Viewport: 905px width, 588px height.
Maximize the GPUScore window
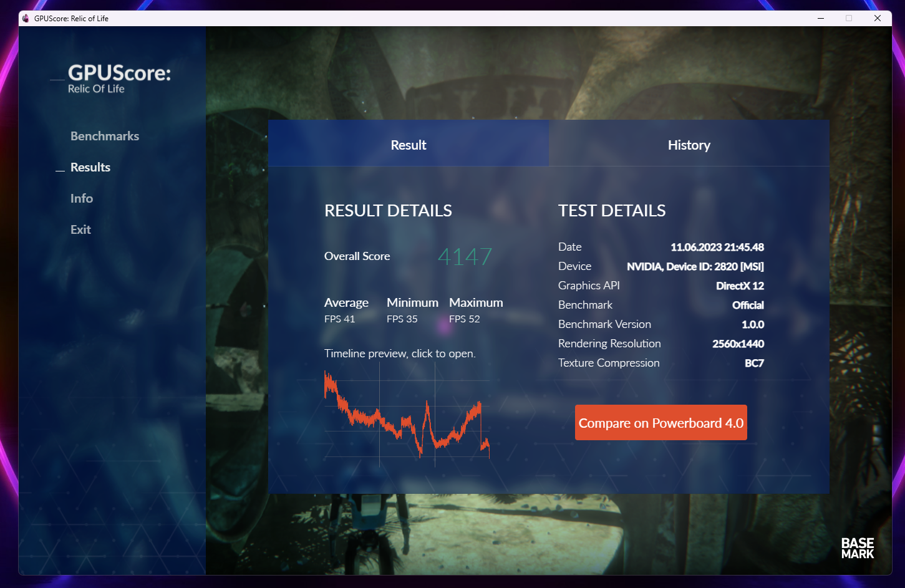coord(849,18)
